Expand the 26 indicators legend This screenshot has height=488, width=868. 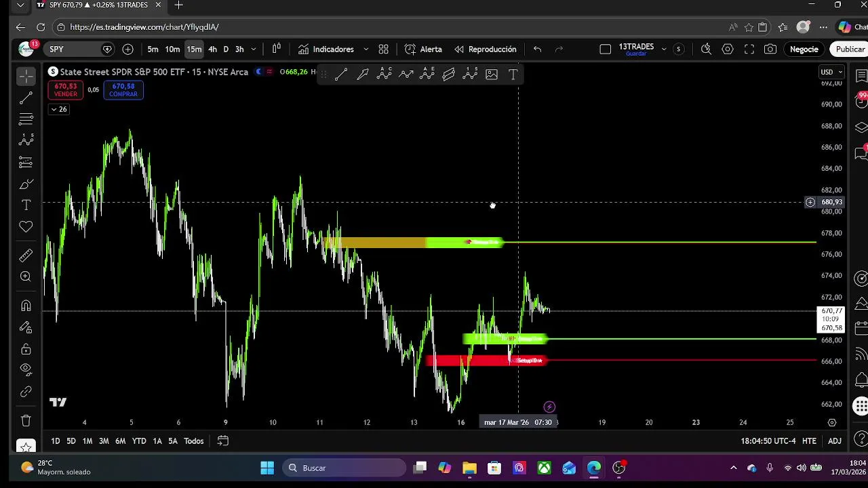[58, 109]
